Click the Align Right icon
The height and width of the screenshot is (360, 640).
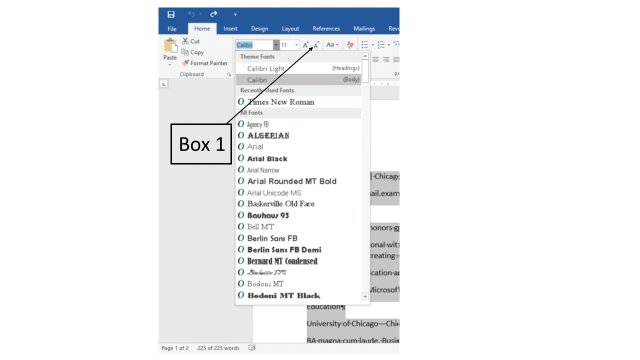[386, 60]
